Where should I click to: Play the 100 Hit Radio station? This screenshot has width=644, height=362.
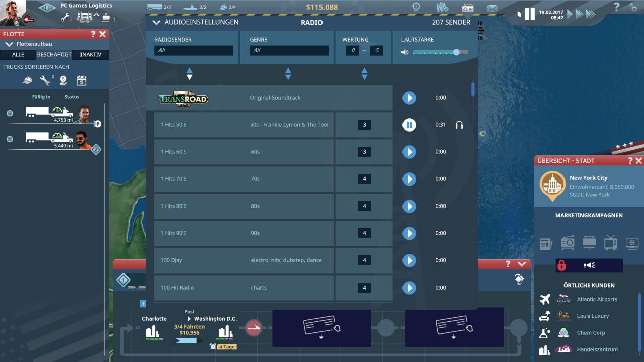[x=409, y=288]
